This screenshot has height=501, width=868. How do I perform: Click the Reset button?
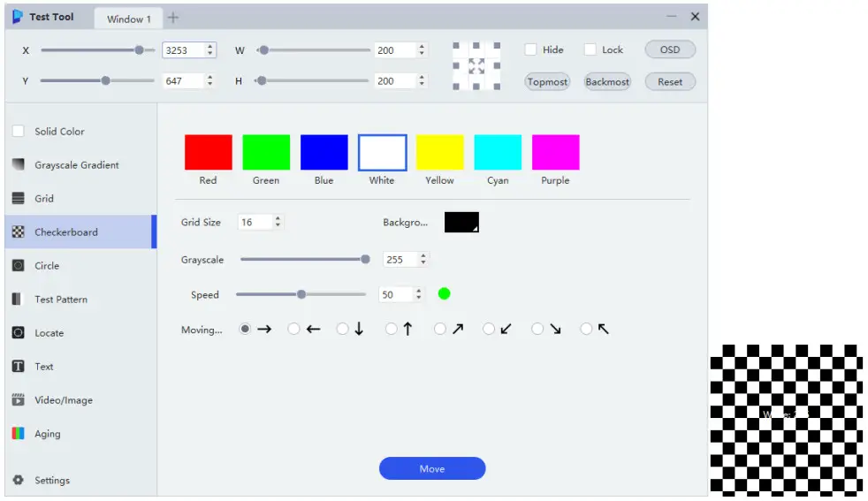point(670,81)
